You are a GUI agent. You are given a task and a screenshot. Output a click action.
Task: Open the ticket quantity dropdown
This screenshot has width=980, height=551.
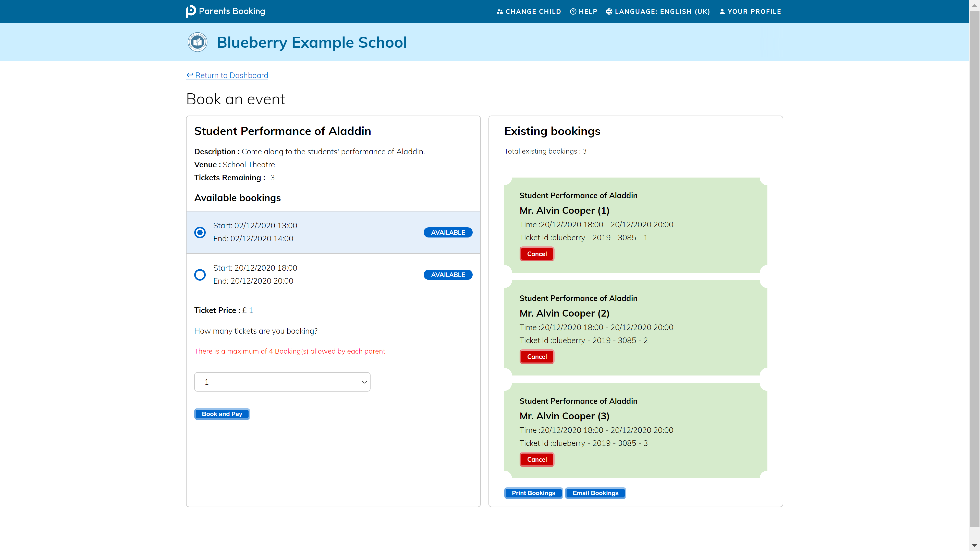click(x=282, y=382)
